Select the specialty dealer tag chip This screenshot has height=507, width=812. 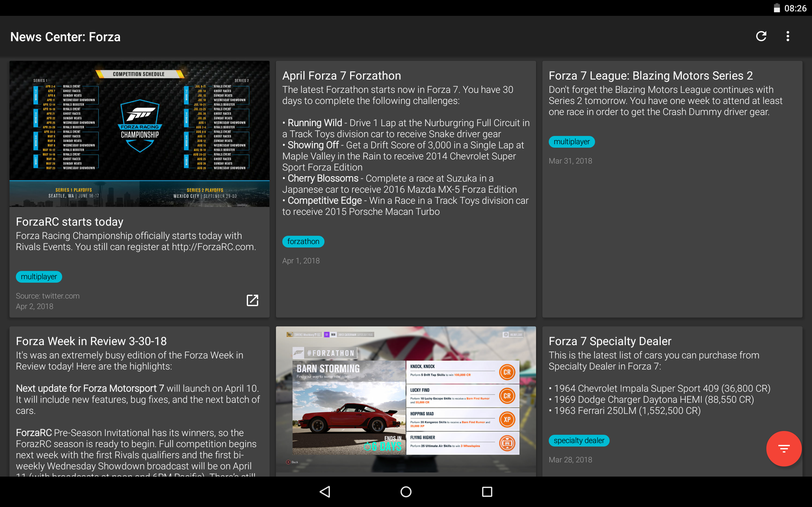pyautogui.click(x=579, y=440)
